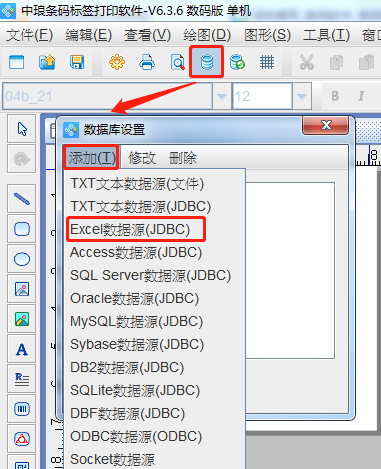Save document floppy disk icon
The height and width of the screenshot is (469, 381).
point(77,62)
